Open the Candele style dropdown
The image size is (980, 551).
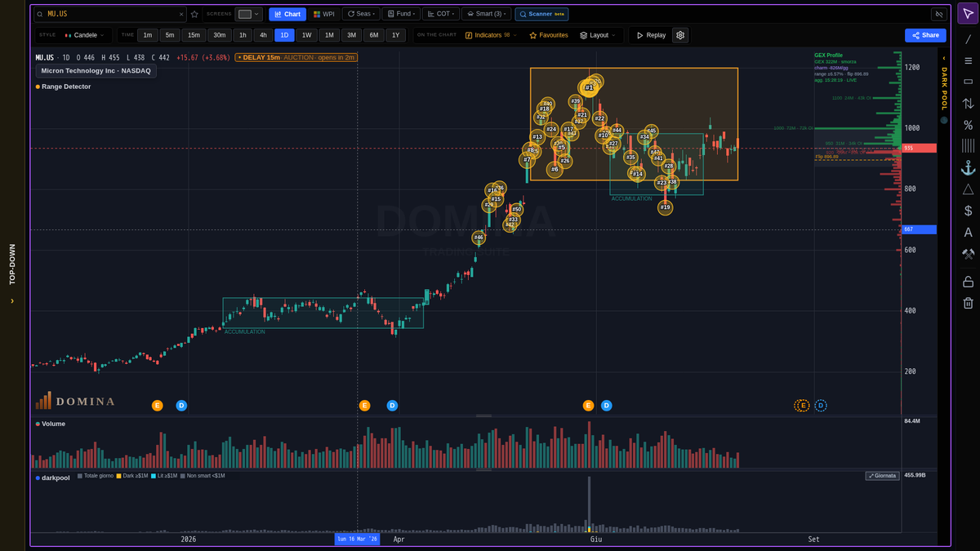(x=87, y=35)
